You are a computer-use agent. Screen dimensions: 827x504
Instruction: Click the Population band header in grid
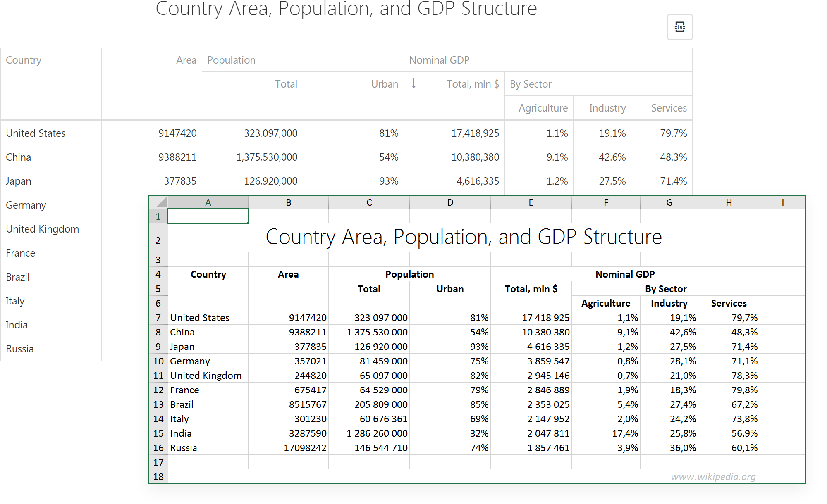tap(303, 60)
